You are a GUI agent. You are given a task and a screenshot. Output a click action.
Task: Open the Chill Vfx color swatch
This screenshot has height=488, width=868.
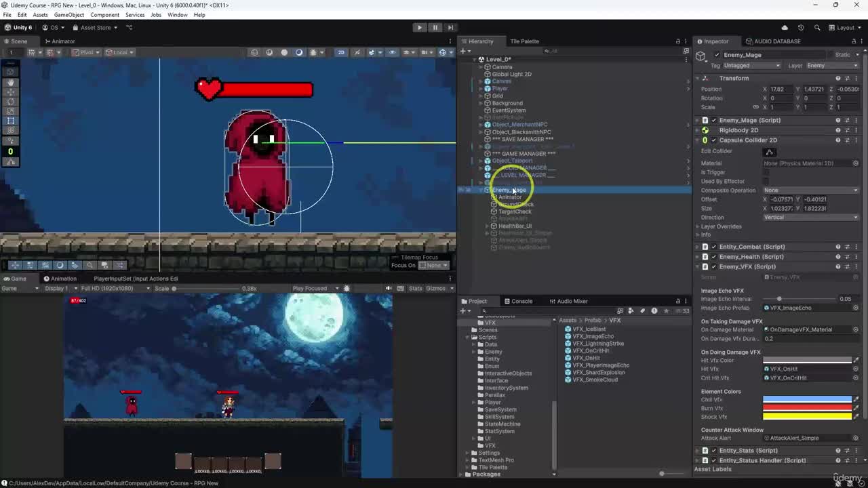[x=807, y=400]
